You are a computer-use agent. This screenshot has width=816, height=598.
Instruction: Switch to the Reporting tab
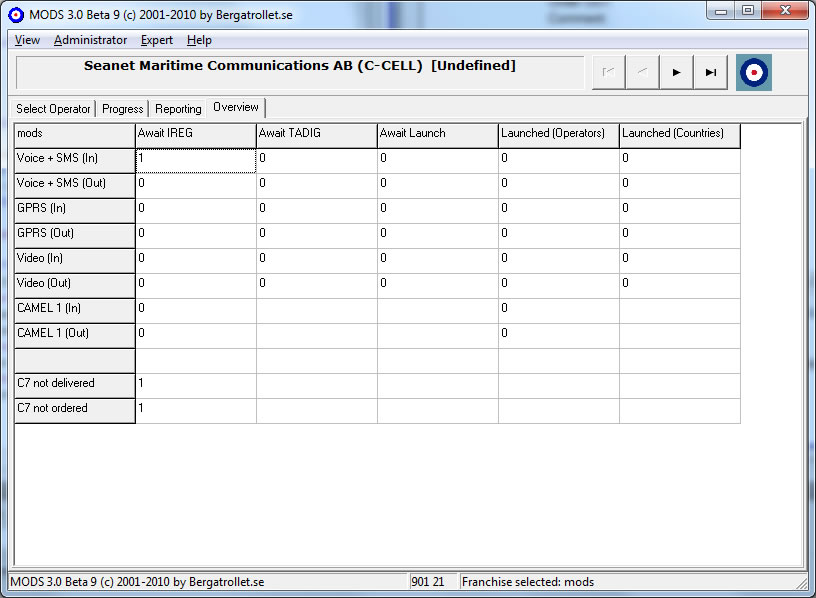178,109
